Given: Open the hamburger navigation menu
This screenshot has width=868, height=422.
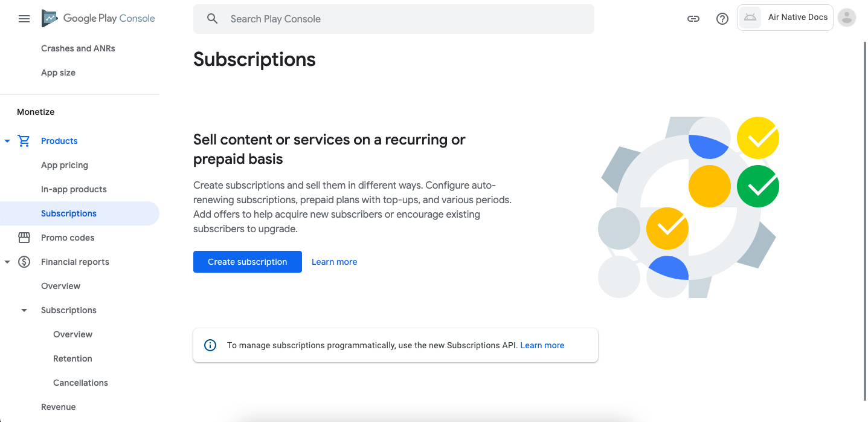Looking at the screenshot, I should pos(24,19).
